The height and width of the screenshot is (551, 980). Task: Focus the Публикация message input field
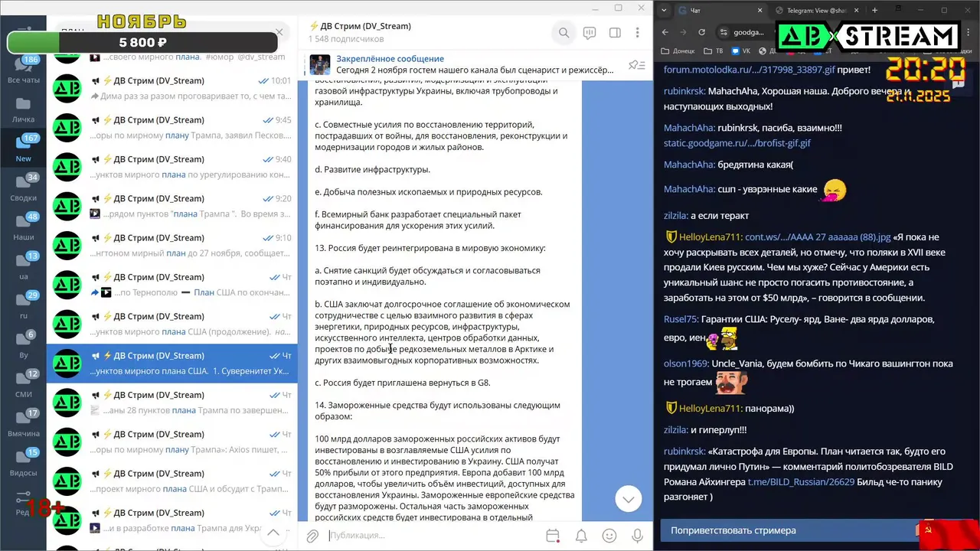(x=433, y=536)
